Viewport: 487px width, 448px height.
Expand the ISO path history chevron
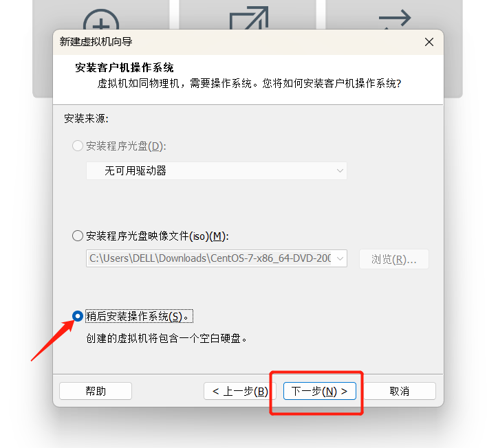click(340, 258)
